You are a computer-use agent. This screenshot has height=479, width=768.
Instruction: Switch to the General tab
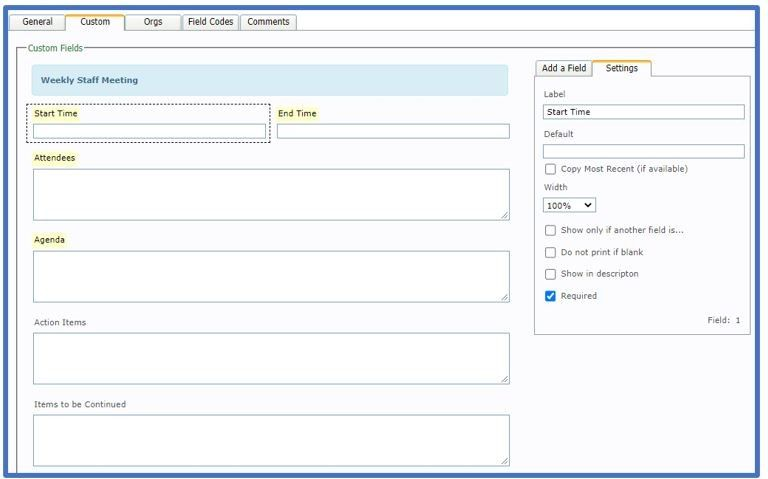tap(38, 22)
